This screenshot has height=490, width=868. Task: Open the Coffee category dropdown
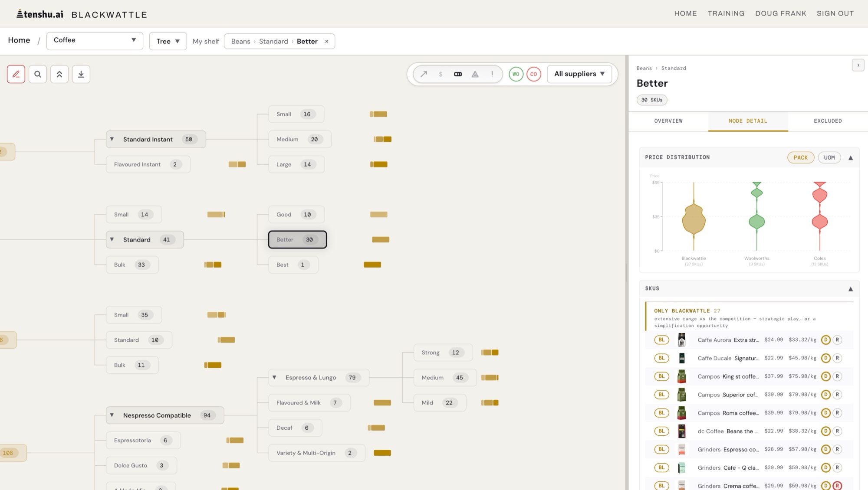click(x=95, y=41)
